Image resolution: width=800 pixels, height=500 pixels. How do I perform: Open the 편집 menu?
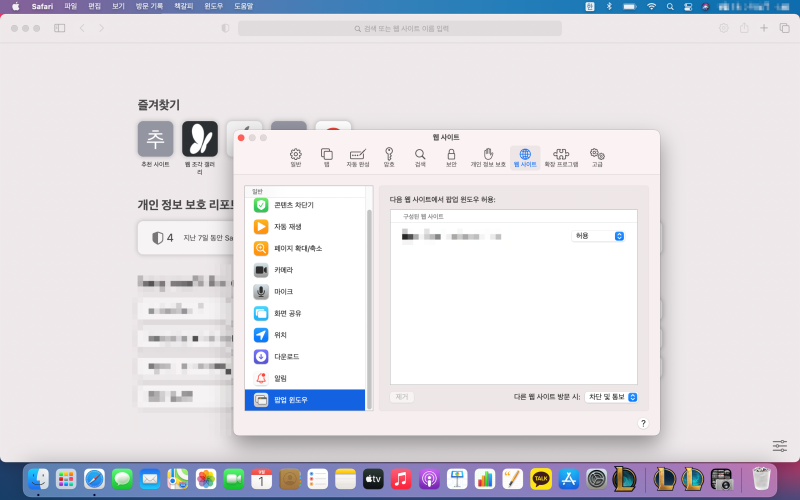click(94, 7)
